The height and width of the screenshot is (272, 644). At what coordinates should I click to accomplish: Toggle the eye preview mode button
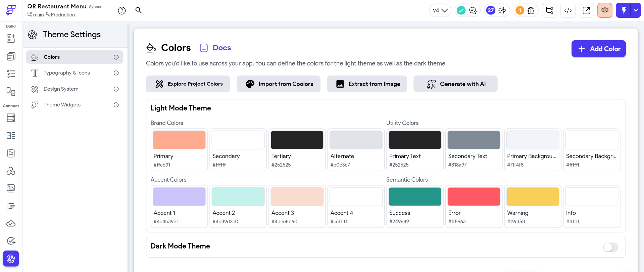click(605, 10)
